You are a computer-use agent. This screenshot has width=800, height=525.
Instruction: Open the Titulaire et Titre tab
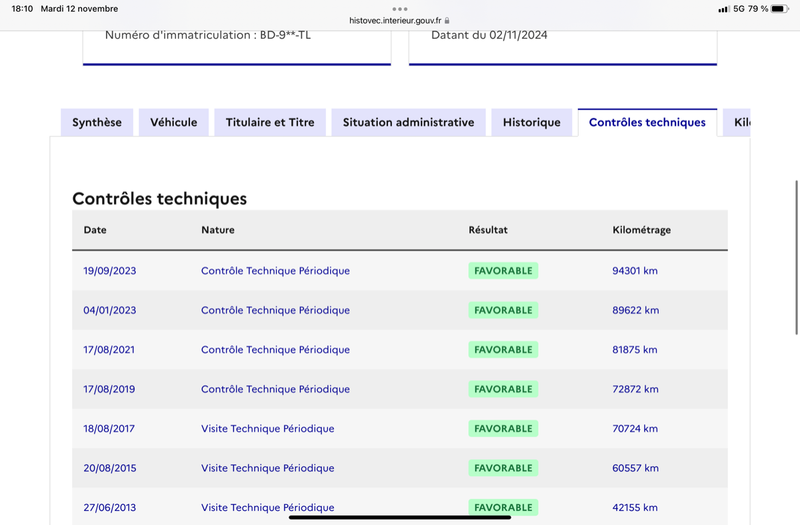pos(270,122)
